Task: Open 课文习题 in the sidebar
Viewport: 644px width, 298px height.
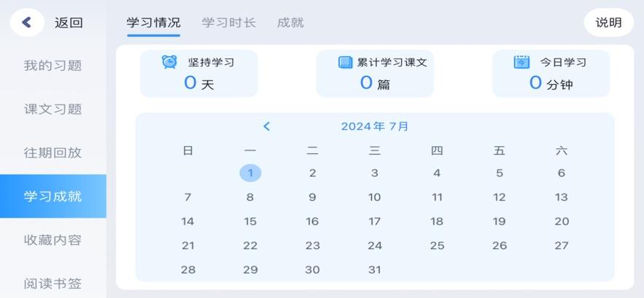Action: click(x=53, y=110)
